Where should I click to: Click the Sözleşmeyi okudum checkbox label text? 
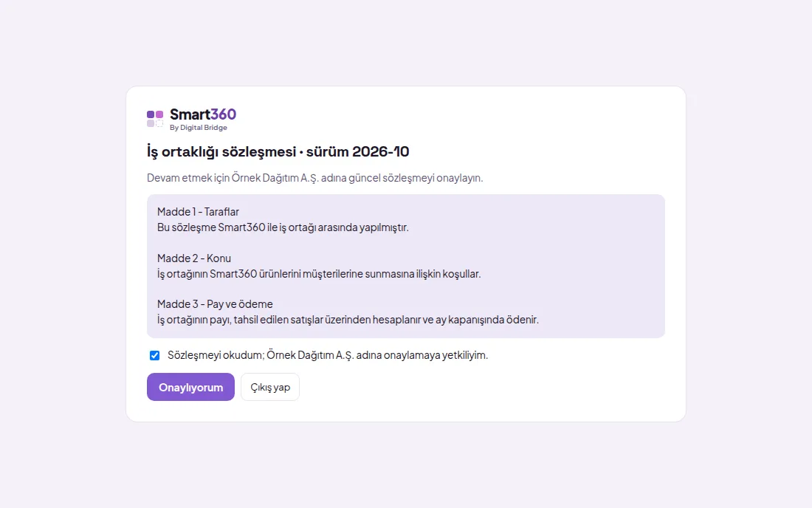point(328,355)
